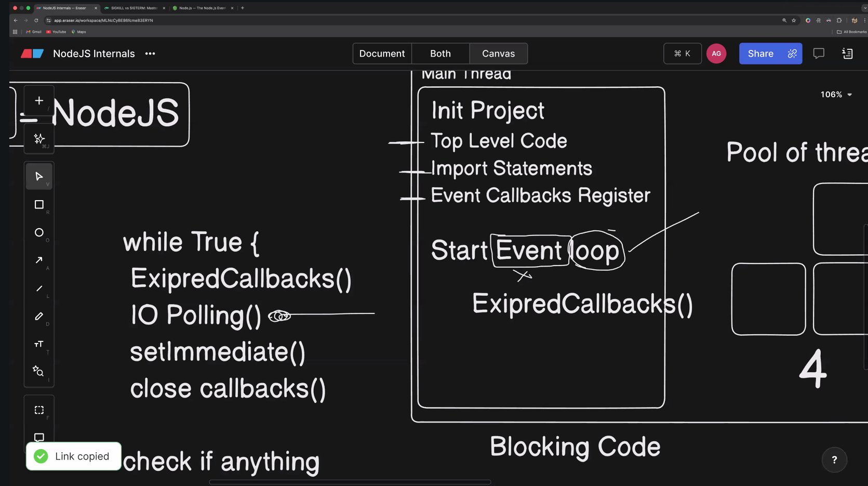Select the "Init Project" text
The width and height of the screenshot is (868, 486).
[x=488, y=110]
